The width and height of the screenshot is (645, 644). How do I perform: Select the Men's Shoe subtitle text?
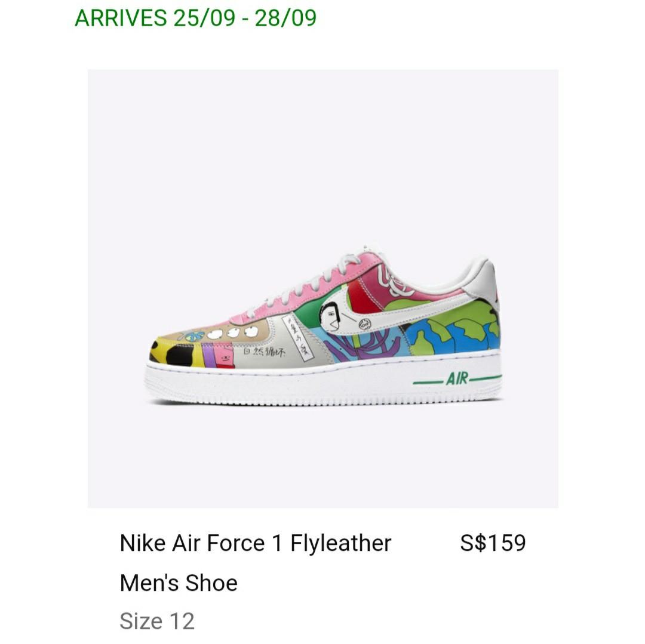pos(179,583)
